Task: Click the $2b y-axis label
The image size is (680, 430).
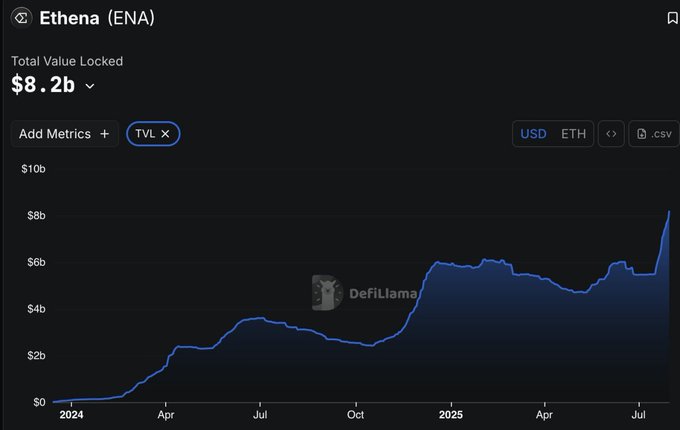Action: 36,355
